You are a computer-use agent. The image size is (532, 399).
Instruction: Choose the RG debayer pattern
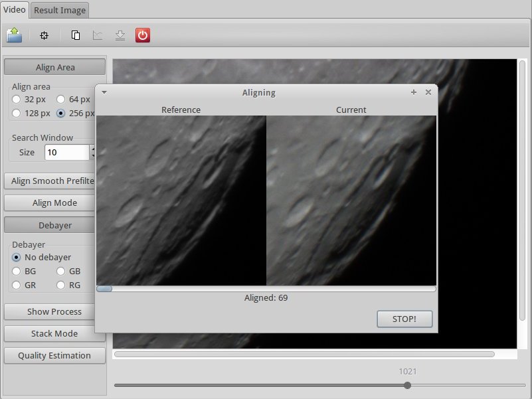68,285
